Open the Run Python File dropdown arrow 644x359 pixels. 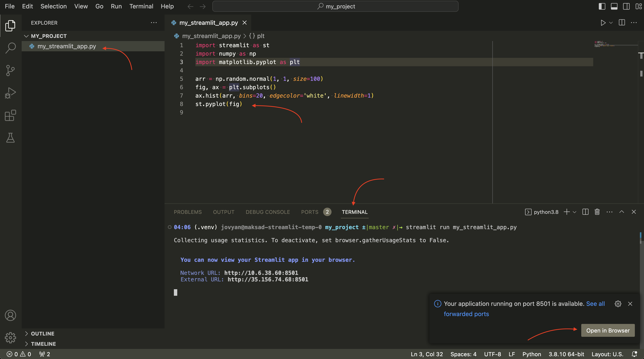[x=611, y=23]
